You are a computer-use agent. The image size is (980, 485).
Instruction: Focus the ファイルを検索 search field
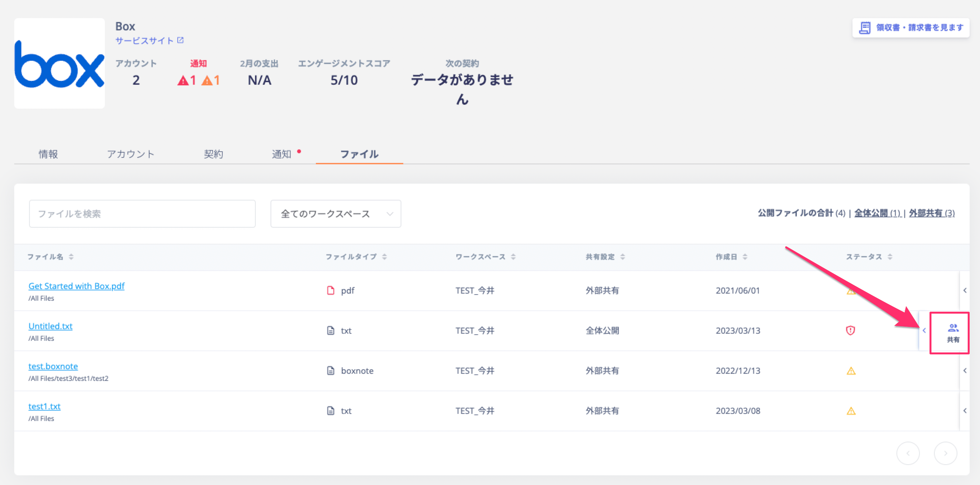(142, 214)
